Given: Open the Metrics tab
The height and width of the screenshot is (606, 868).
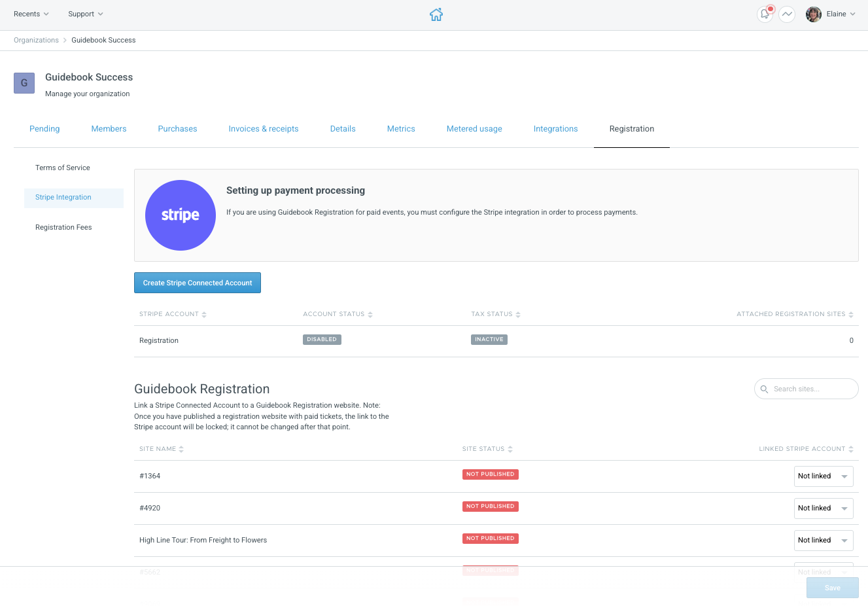Looking at the screenshot, I should click(x=401, y=129).
